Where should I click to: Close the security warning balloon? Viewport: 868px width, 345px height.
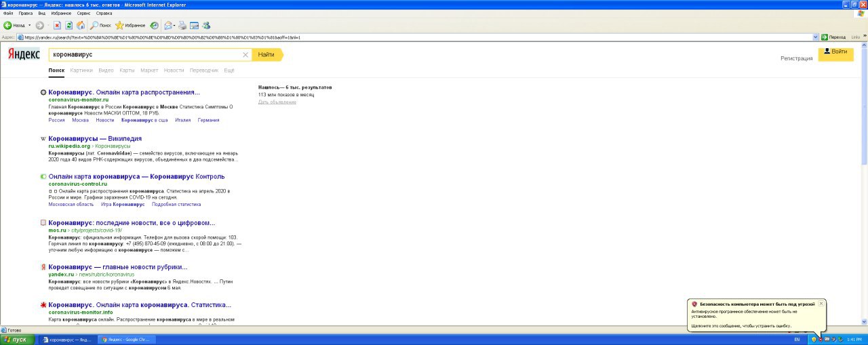click(x=821, y=304)
